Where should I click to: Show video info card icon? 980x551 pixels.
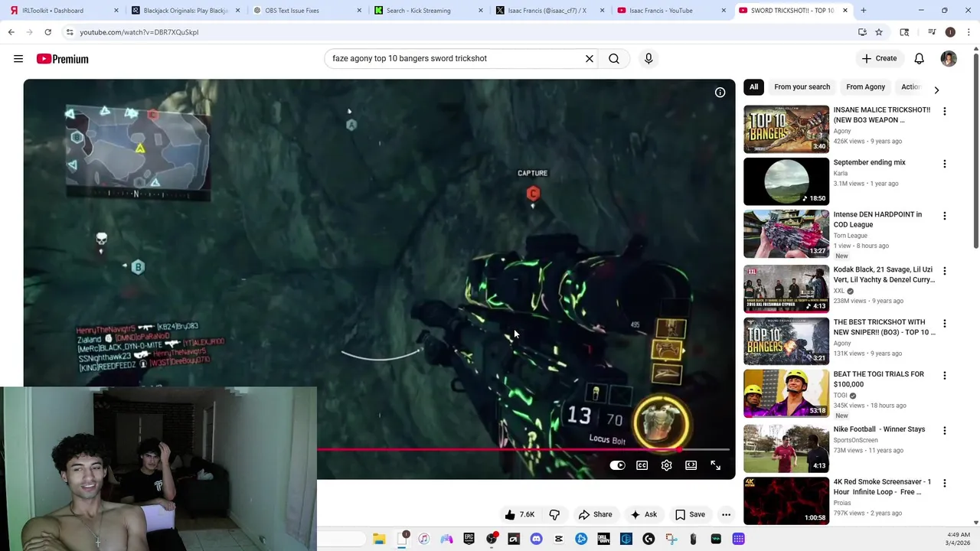pyautogui.click(x=720, y=93)
